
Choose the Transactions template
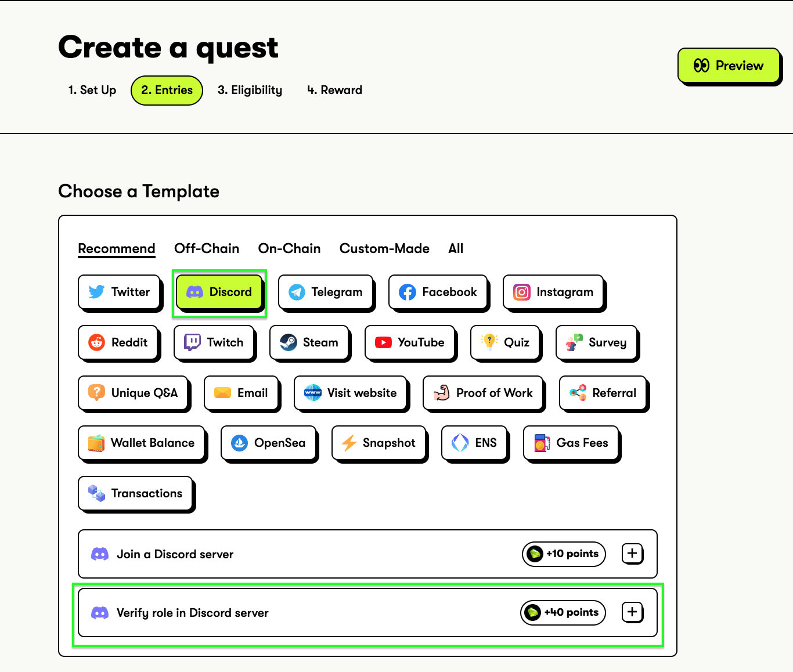coord(136,493)
